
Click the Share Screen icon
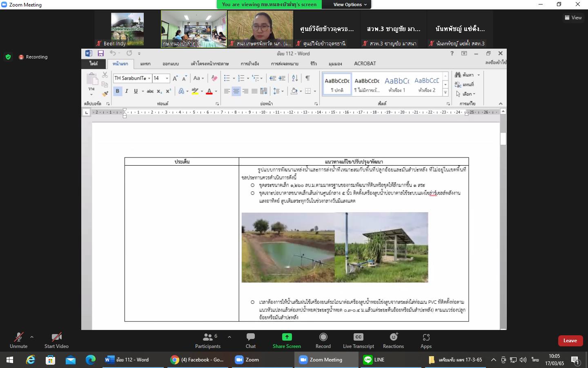287,337
